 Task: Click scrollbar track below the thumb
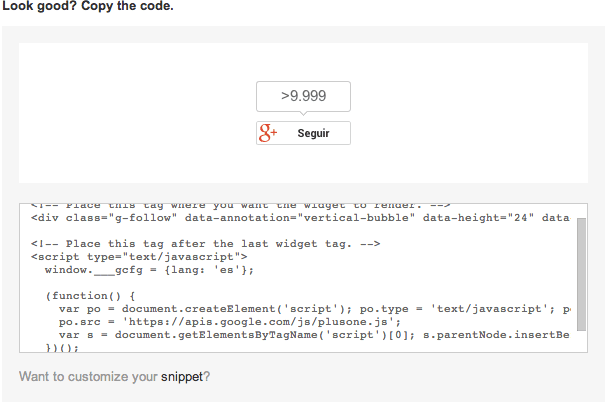[x=582, y=341]
